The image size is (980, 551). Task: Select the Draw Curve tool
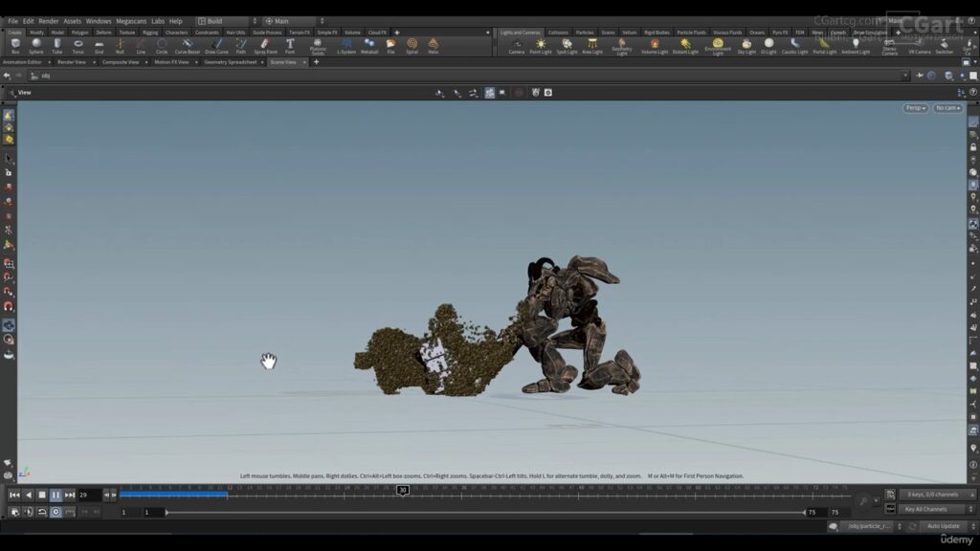216,46
